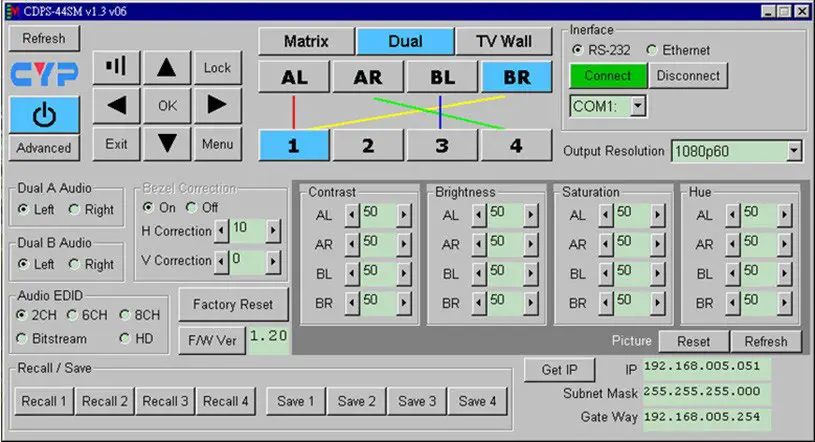The height and width of the screenshot is (442, 815).
Task: Select Bitstream Audio EDID option
Action: (x=21, y=339)
